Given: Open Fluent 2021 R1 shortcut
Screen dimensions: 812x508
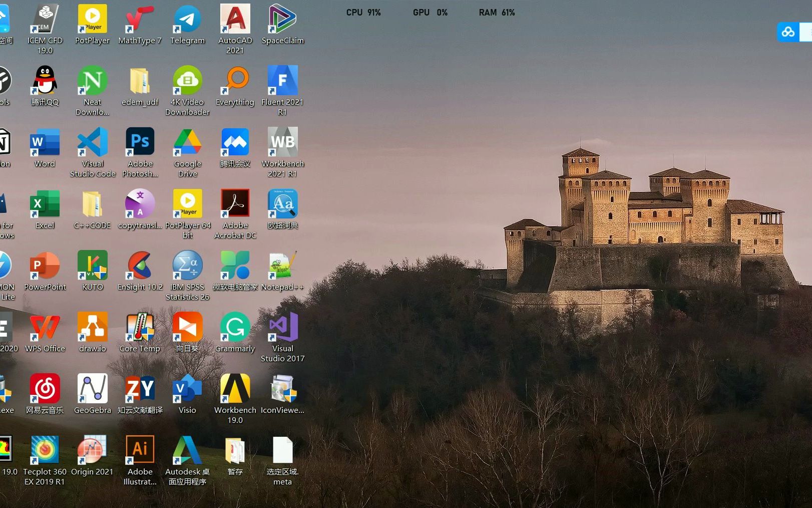Looking at the screenshot, I should coord(283,91).
